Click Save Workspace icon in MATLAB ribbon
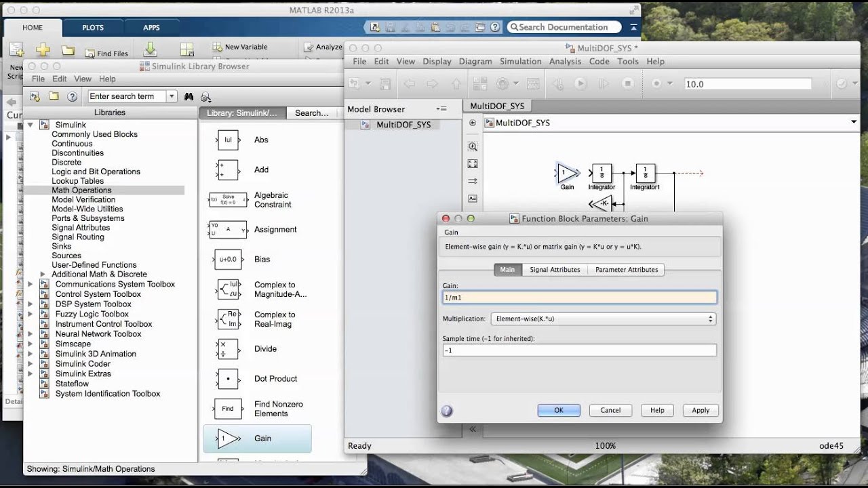This screenshot has height=488, width=868. (x=187, y=49)
